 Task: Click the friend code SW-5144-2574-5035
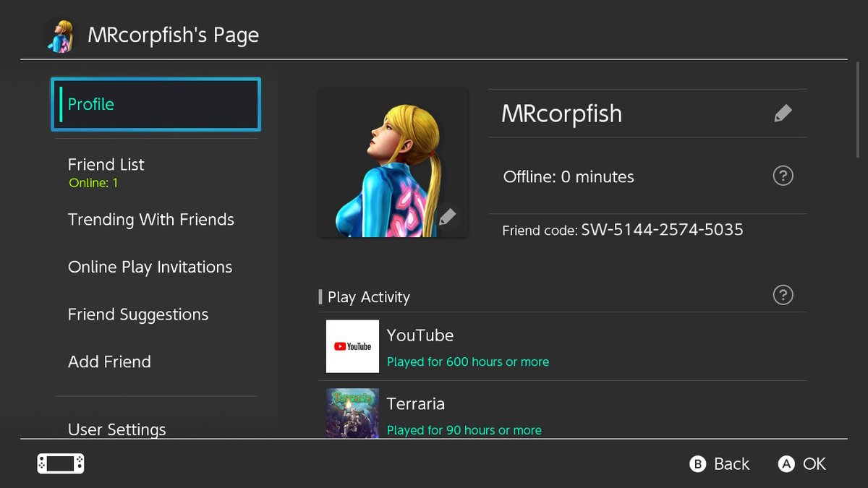click(662, 230)
